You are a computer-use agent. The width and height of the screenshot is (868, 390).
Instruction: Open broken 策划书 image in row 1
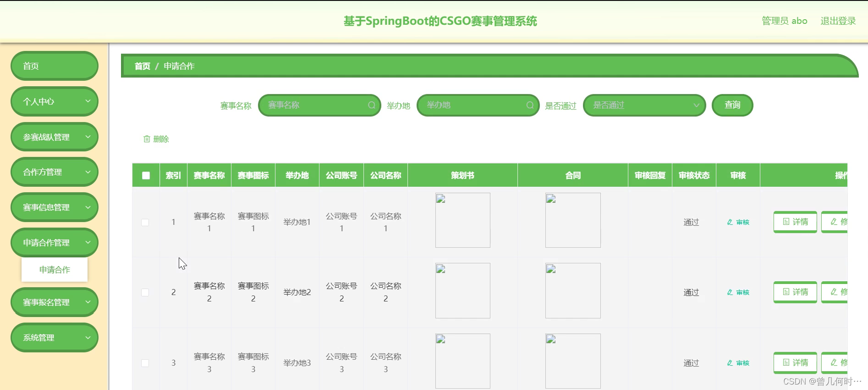click(x=462, y=220)
